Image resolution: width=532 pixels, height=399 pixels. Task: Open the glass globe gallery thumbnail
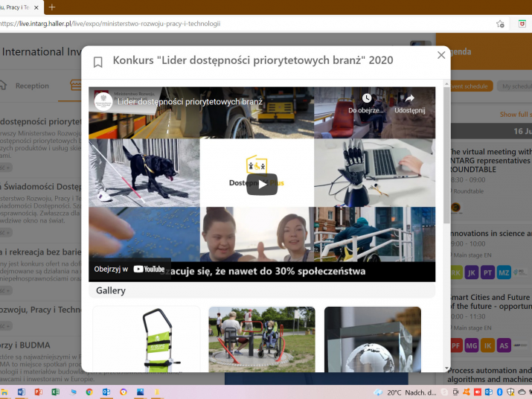372,339
